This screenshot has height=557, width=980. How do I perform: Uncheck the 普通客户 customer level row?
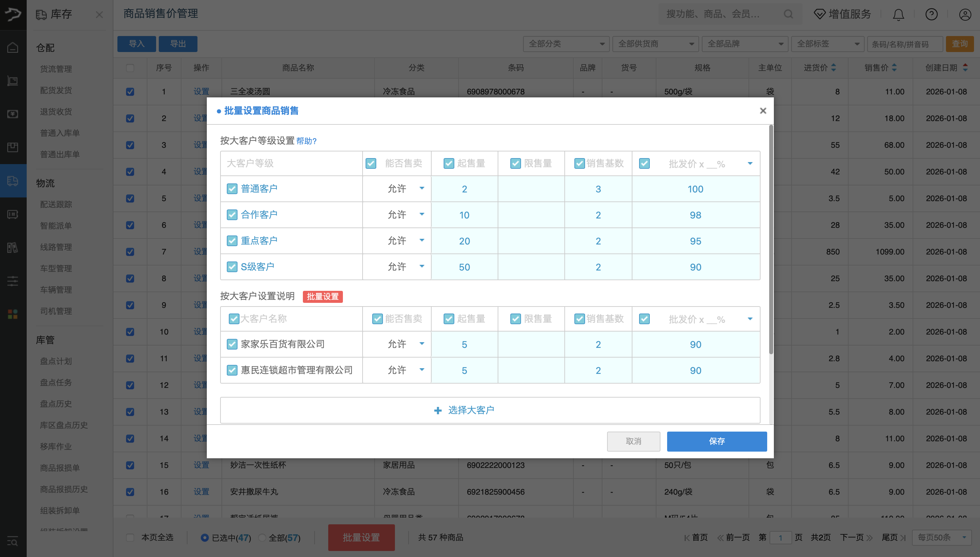pyautogui.click(x=232, y=188)
